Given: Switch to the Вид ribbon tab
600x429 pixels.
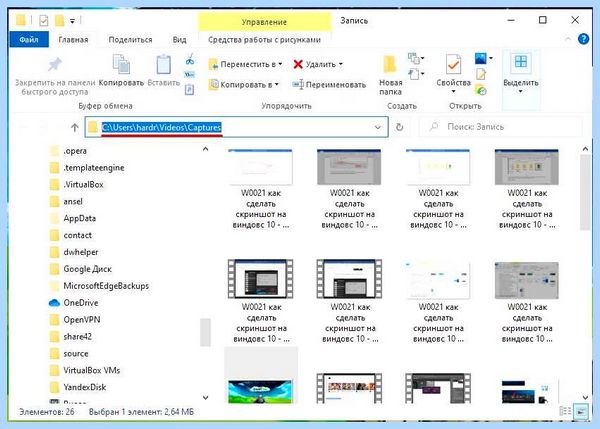Looking at the screenshot, I should (179, 39).
